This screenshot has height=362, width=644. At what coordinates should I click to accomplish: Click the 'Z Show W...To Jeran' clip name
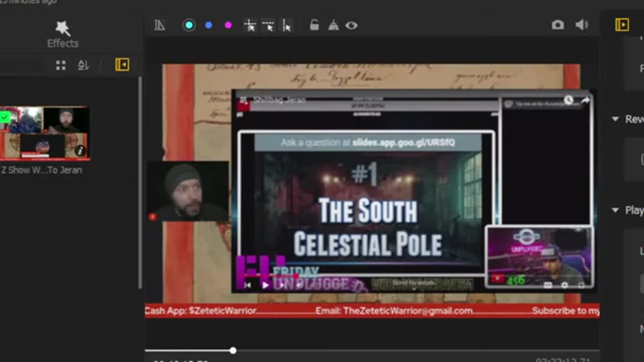click(41, 170)
